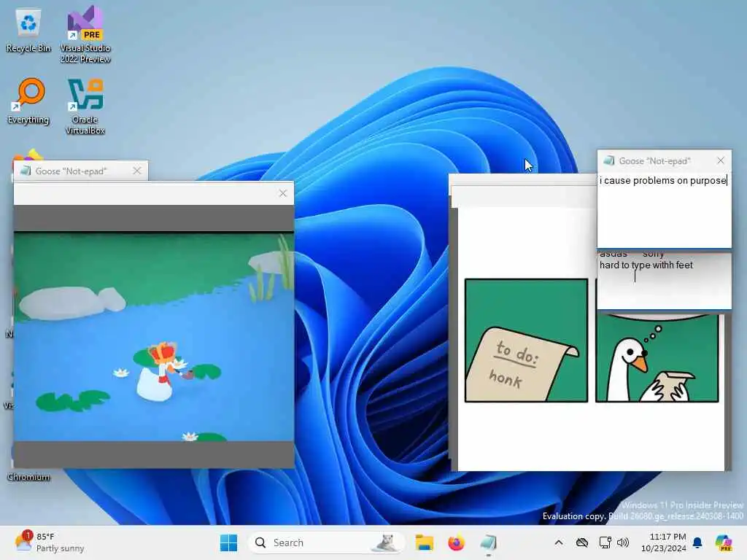The width and height of the screenshot is (747, 560).
Task: Select the right Goose "Not-epad" title bar
Action: coord(664,161)
